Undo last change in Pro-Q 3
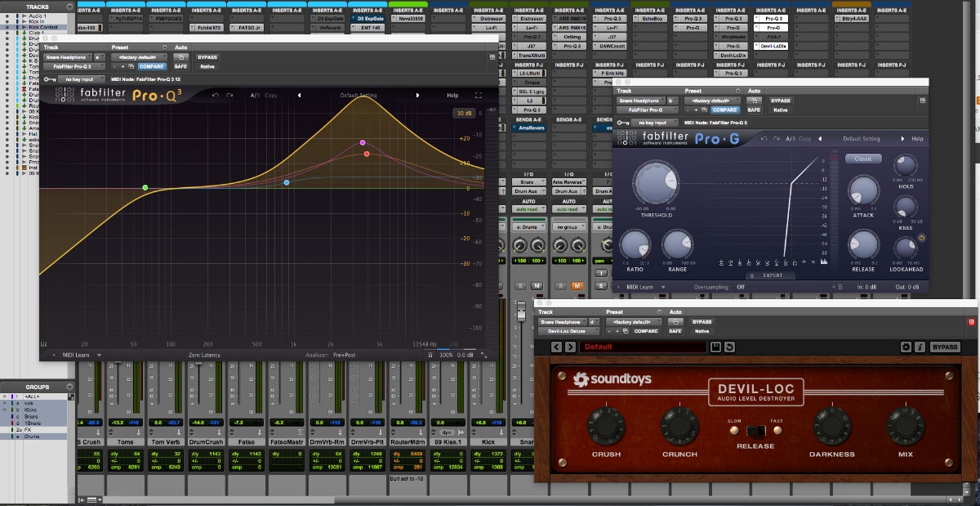The image size is (980, 506). coord(216,95)
